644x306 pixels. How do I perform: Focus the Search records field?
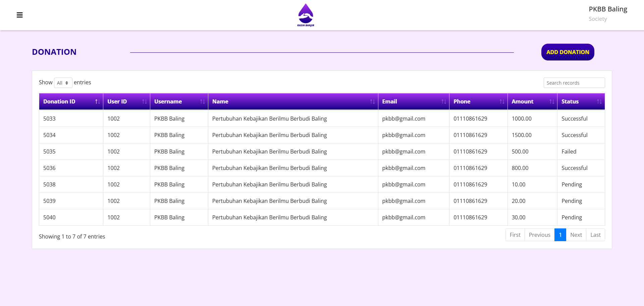(x=574, y=83)
